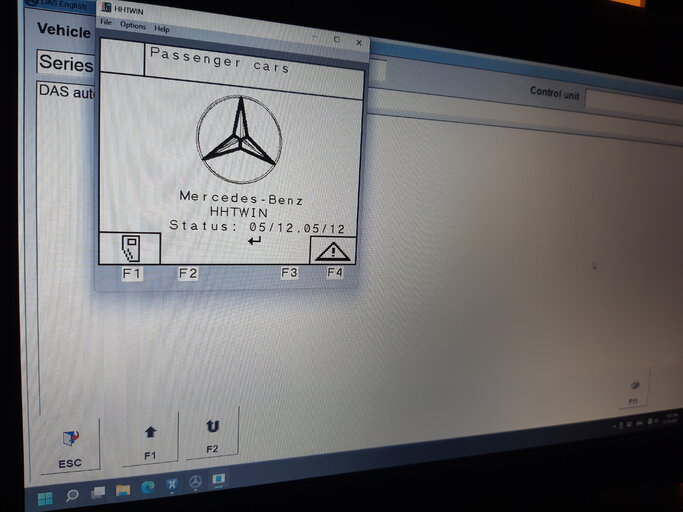Close the HHTWIN window
The width and height of the screenshot is (683, 512).
point(359,42)
